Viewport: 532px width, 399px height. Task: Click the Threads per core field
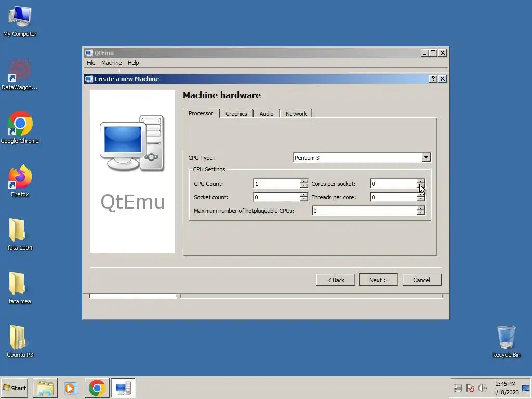pyautogui.click(x=394, y=197)
